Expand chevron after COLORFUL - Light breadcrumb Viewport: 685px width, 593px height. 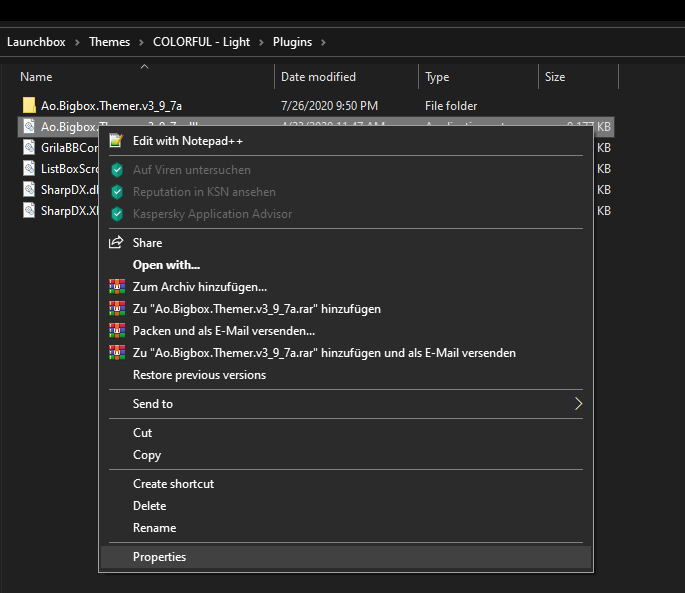click(x=262, y=42)
